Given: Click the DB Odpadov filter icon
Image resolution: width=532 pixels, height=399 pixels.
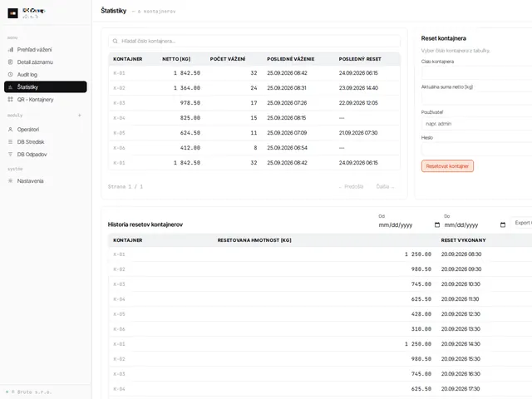Looking at the screenshot, I should click(x=10, y=155).
